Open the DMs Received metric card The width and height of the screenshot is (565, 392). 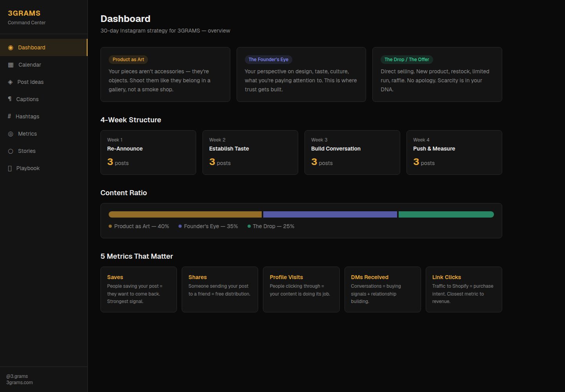click(383, 289)
